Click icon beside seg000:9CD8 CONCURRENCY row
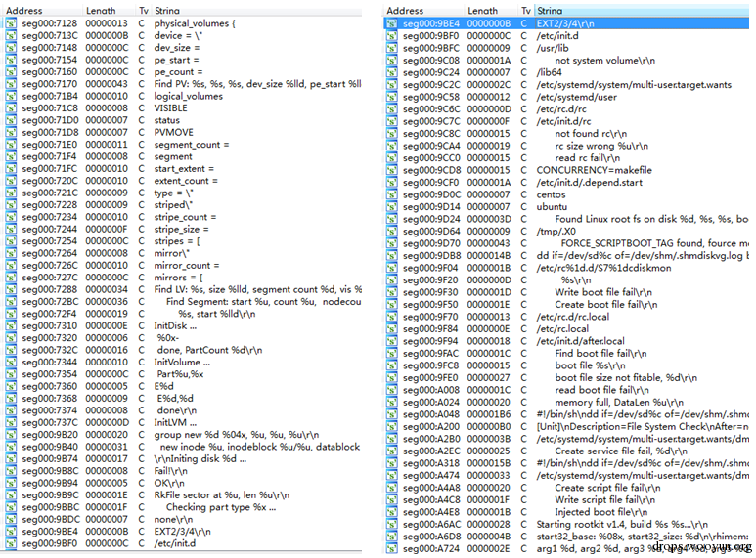 tap(392, 170)
